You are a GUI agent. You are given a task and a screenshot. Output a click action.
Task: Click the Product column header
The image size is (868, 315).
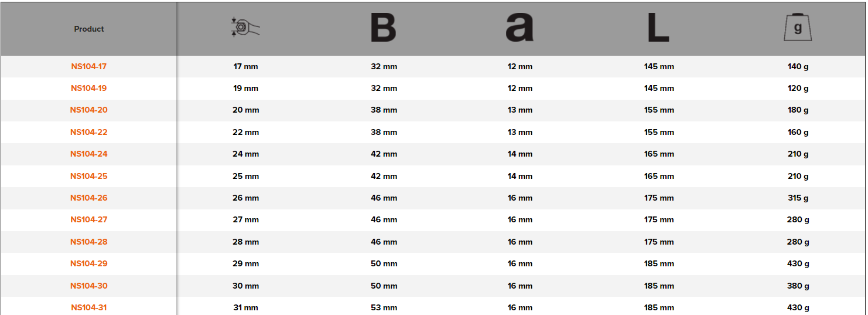point(89,29)
